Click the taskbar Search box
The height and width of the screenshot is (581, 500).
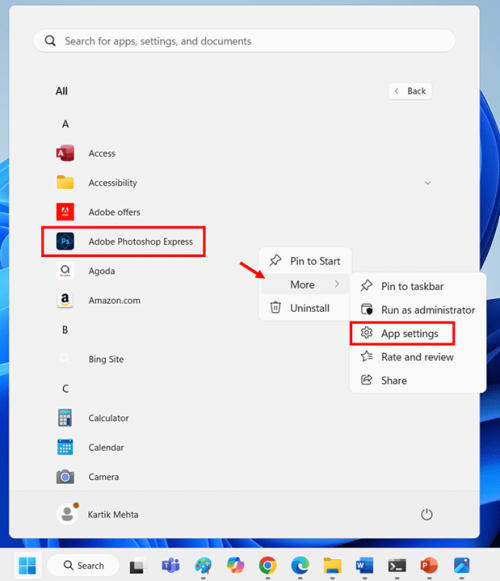pos(83,565)
